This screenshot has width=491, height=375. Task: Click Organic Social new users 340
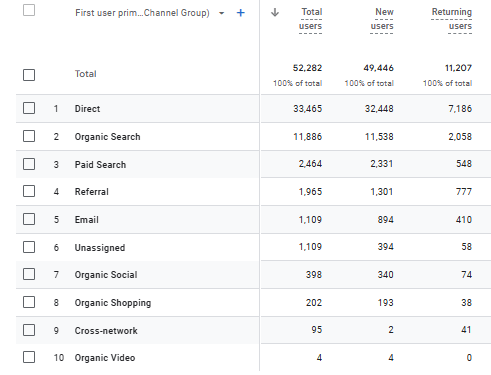click(386, 275)
